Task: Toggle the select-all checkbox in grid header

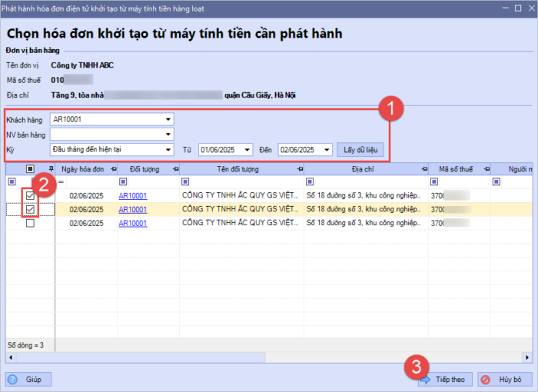Action: (30, 169)
